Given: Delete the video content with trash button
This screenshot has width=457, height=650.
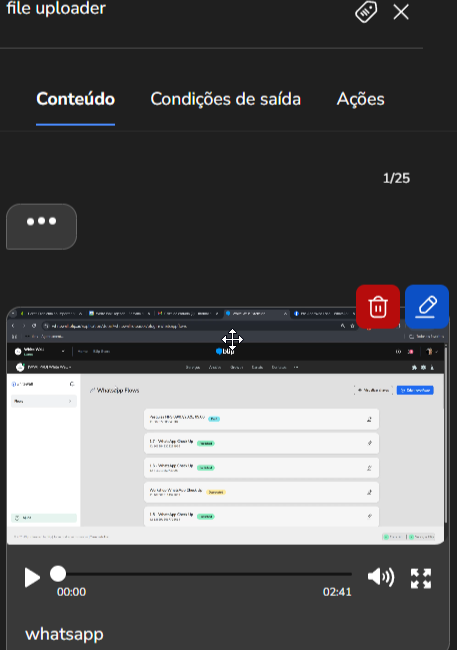Looking at the screenshot, I should 378,307.
